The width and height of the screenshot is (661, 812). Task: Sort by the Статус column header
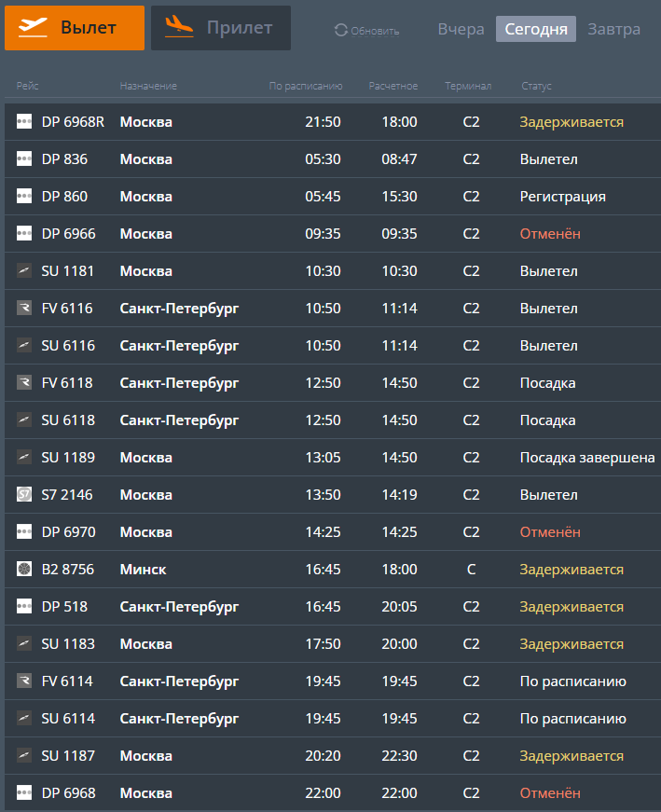[536, 86]
